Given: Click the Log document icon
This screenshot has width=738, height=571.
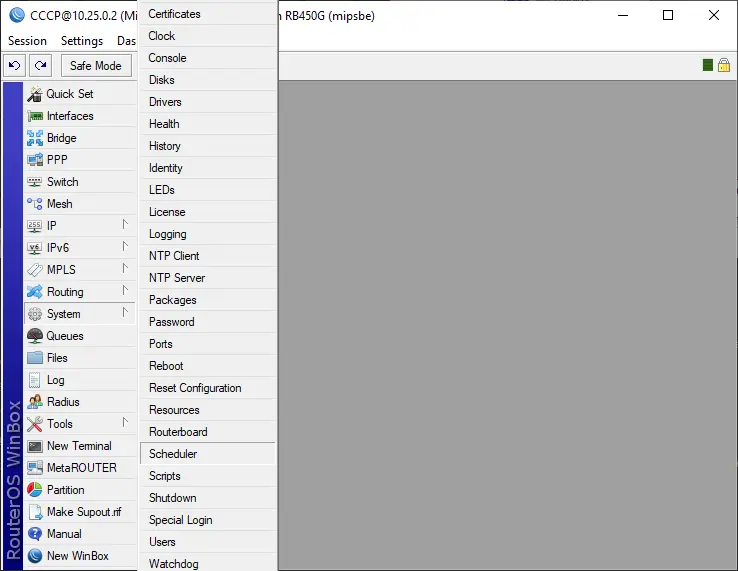Looking at the screenshot, I should 34,380.
